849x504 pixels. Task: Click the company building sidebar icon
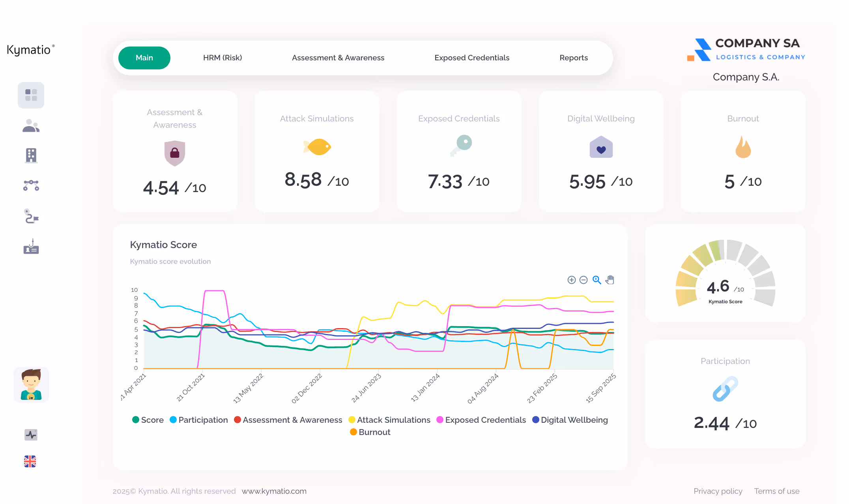pyautogui.click(x=31, y=155)
